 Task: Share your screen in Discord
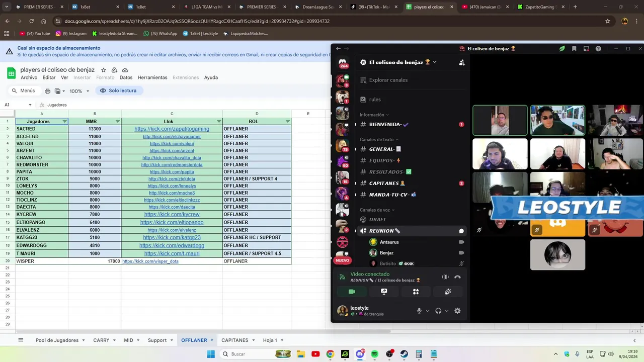tap(384, 292)
